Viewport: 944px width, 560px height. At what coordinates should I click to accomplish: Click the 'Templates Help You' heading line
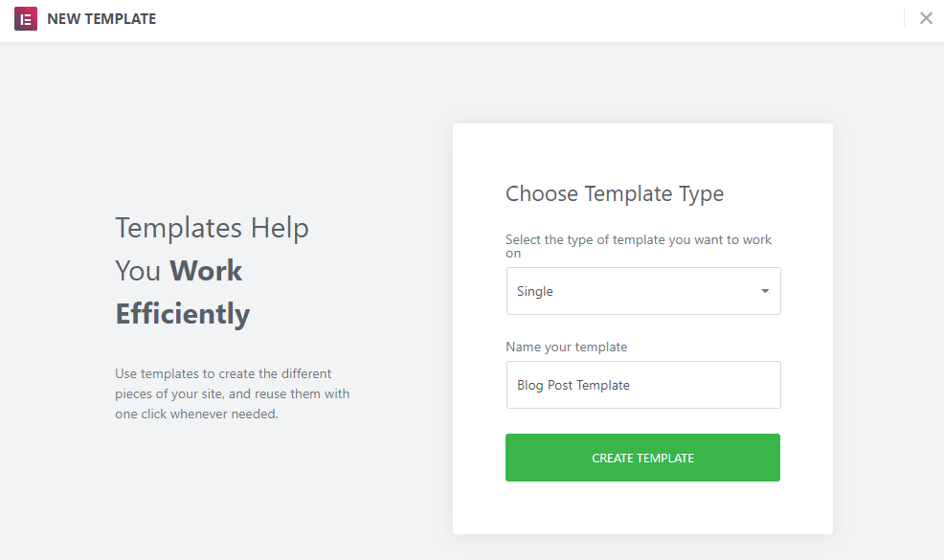[212, 228]
